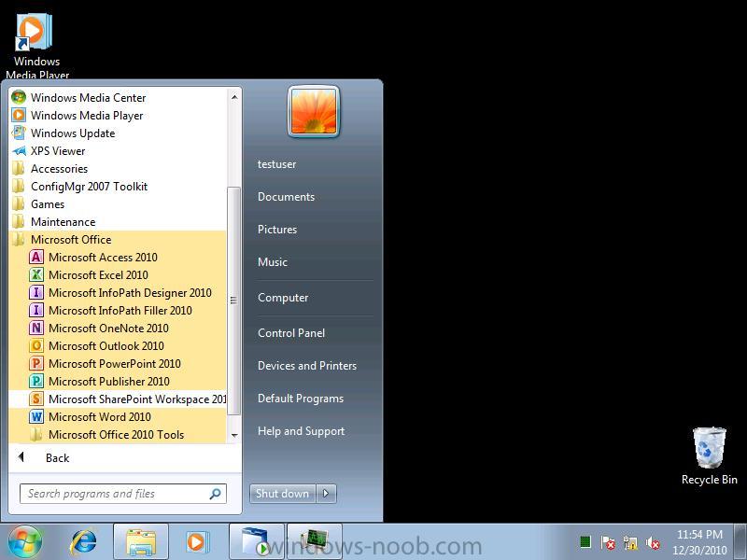Open Devices and Printers

[307, 366]
